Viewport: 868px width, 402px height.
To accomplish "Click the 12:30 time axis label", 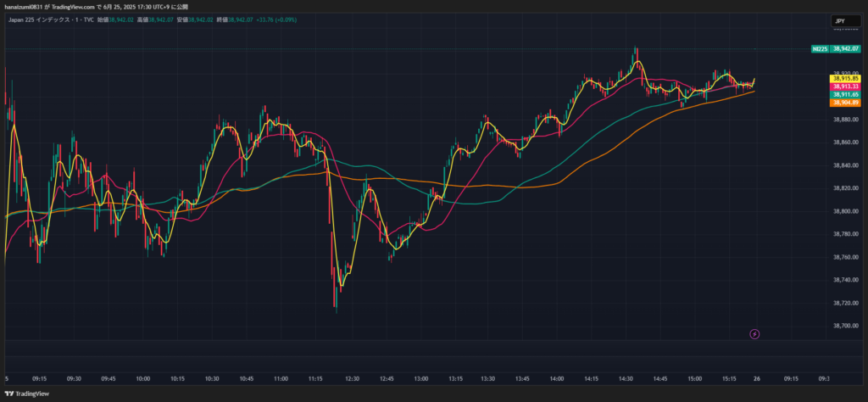I will pyautogui.click(x=352, y=379).
